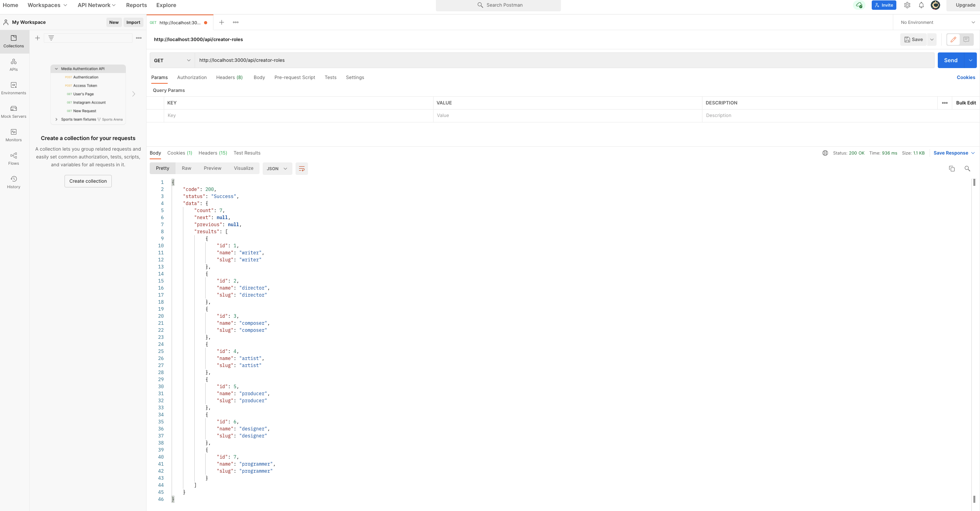Switch to the Authorization tab

pos(192,77)
